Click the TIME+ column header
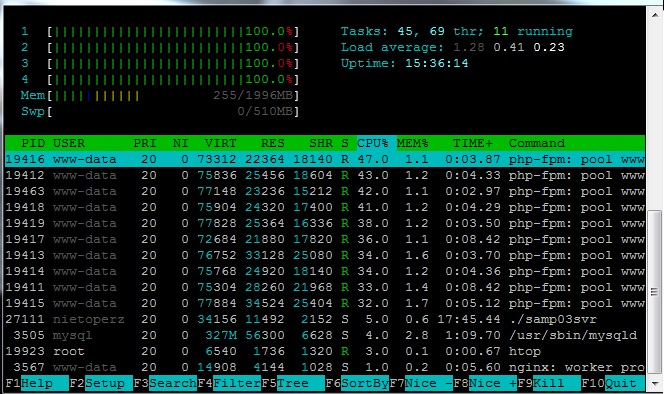This screenshot has width=664, height=394. [x=473, y=143]
